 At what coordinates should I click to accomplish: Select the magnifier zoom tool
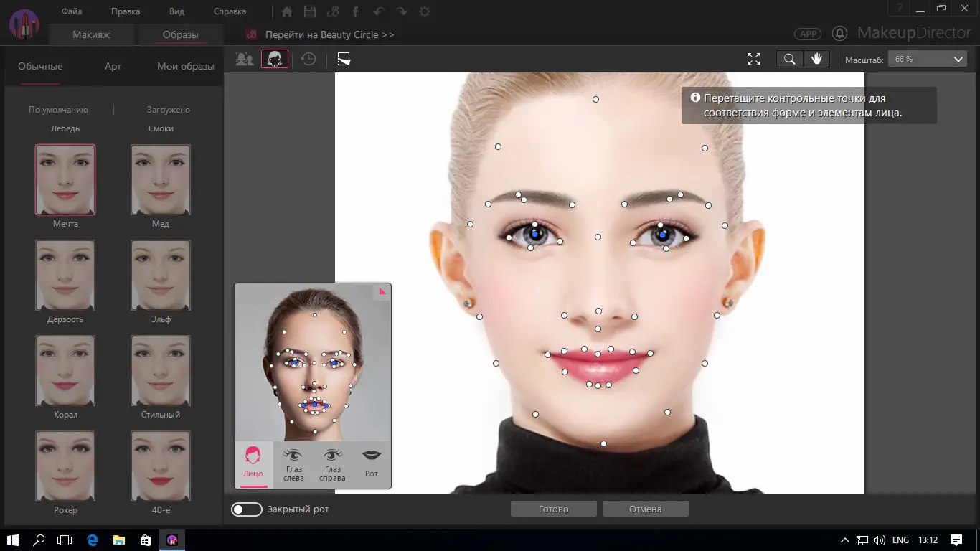(x=789, y=59)
